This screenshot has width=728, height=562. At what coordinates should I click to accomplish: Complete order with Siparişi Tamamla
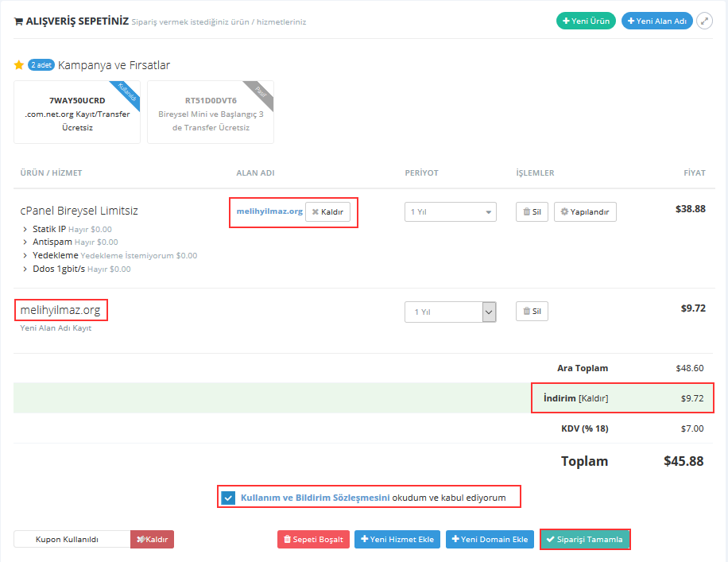(x=584, y=540)
